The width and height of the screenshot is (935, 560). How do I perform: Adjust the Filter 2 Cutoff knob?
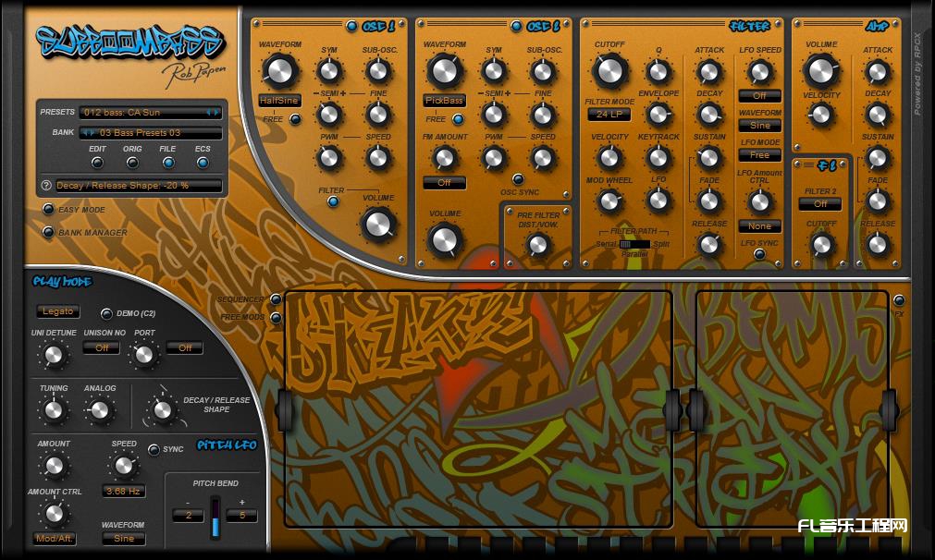point(821,246)
